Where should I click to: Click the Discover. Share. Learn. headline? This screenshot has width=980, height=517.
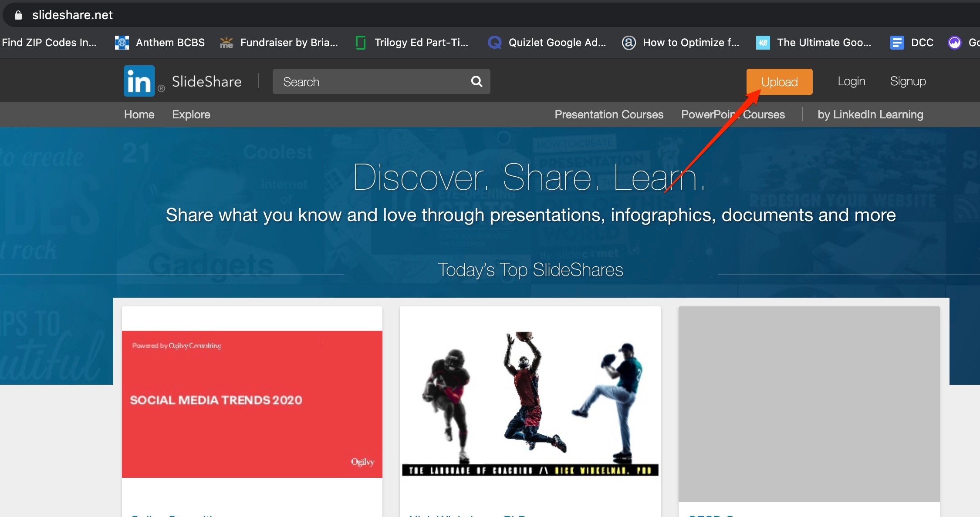[x=529, y=177]
